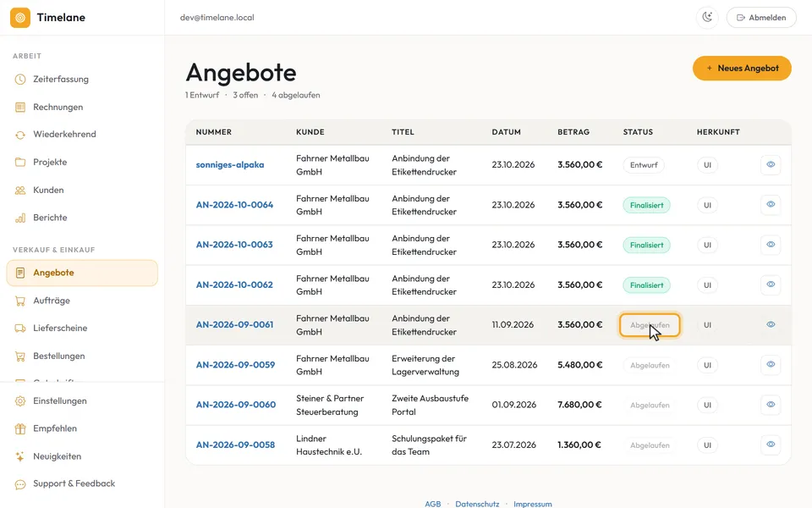812x508 pixels.
Task: Open offer AN-2026-09-0058 link
Action: (x=235, y=444)
